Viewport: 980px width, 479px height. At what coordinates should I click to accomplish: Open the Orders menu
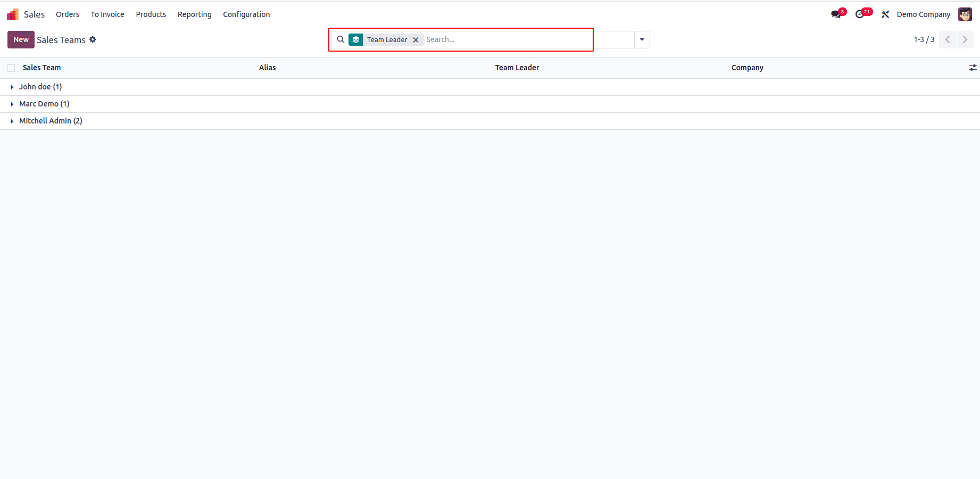tap(68, 14)
